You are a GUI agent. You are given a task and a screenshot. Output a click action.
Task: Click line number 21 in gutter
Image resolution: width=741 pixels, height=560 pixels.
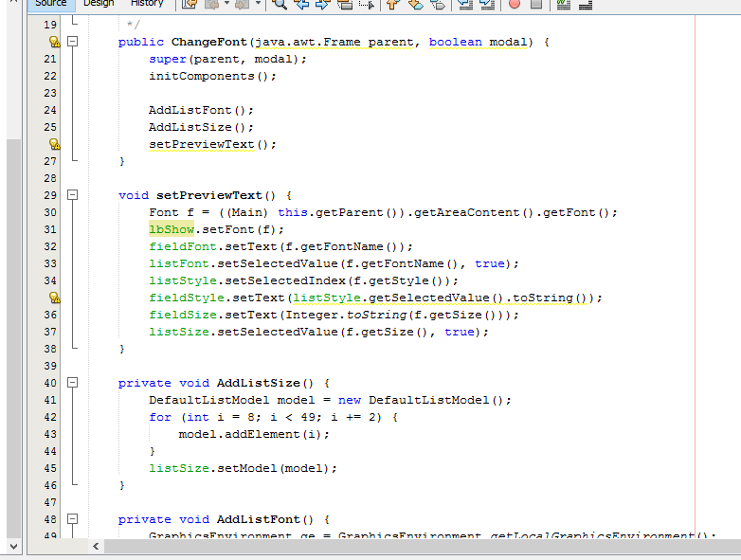[50, 59]
